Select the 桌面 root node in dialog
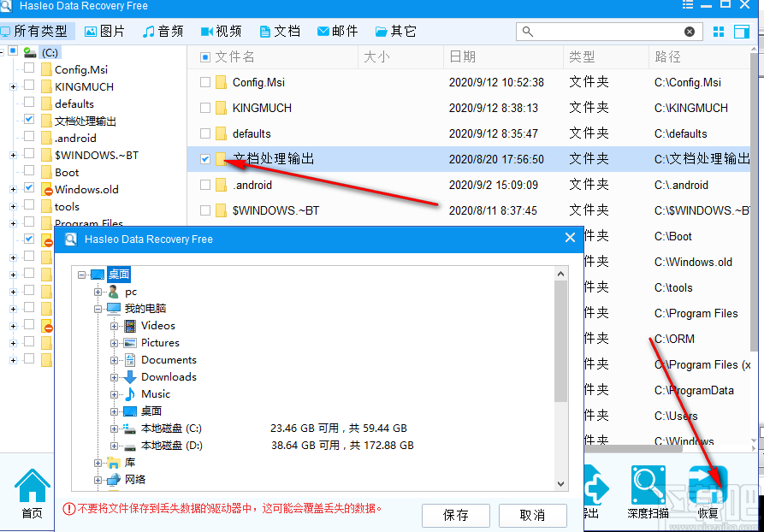Viewport: 764px width, 532px height. point(118,275)
